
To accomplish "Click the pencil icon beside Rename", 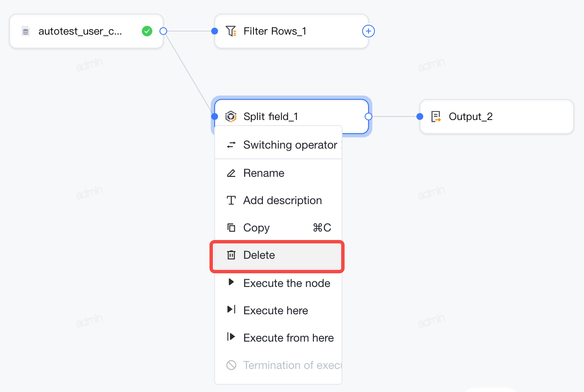I will [231, 173].
